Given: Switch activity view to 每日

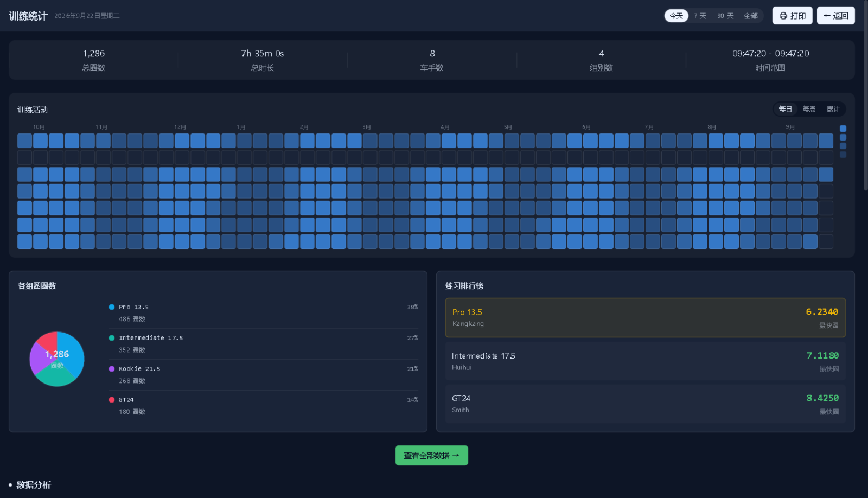Looking at the screenshot, I should pos(786,109).
